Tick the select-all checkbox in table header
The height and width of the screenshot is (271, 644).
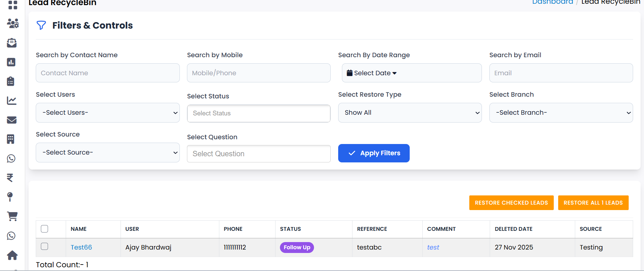click(45, 229)
